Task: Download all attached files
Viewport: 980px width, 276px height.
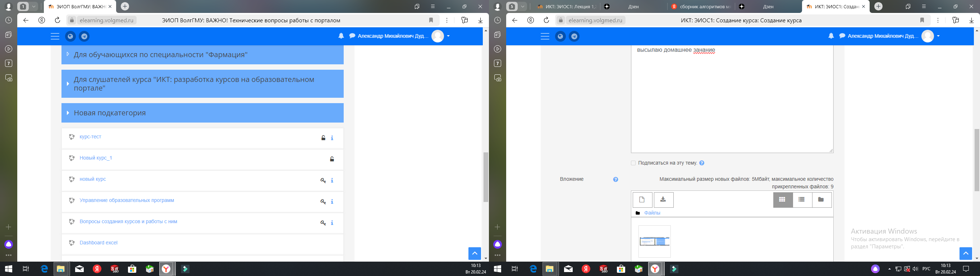Action: (x=663, y=199)
